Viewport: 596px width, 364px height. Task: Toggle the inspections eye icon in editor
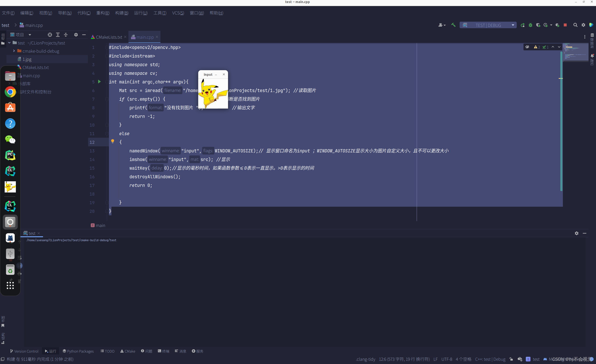point(527,47)
